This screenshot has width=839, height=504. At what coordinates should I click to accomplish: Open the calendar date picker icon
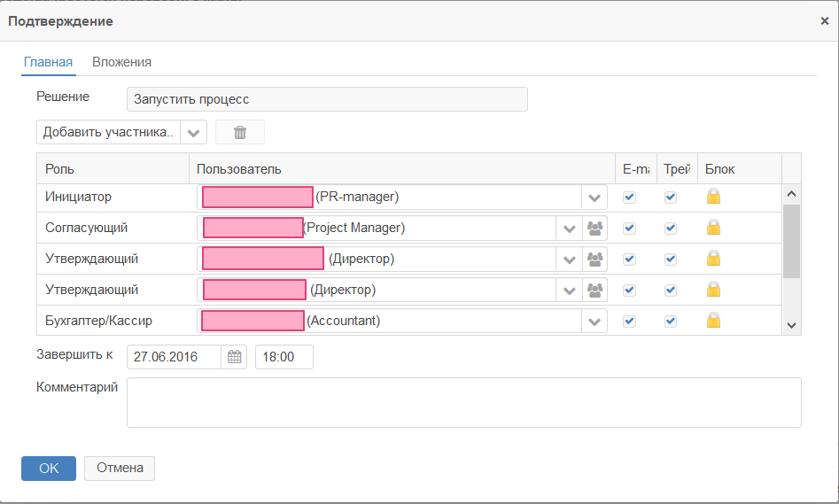234,357
